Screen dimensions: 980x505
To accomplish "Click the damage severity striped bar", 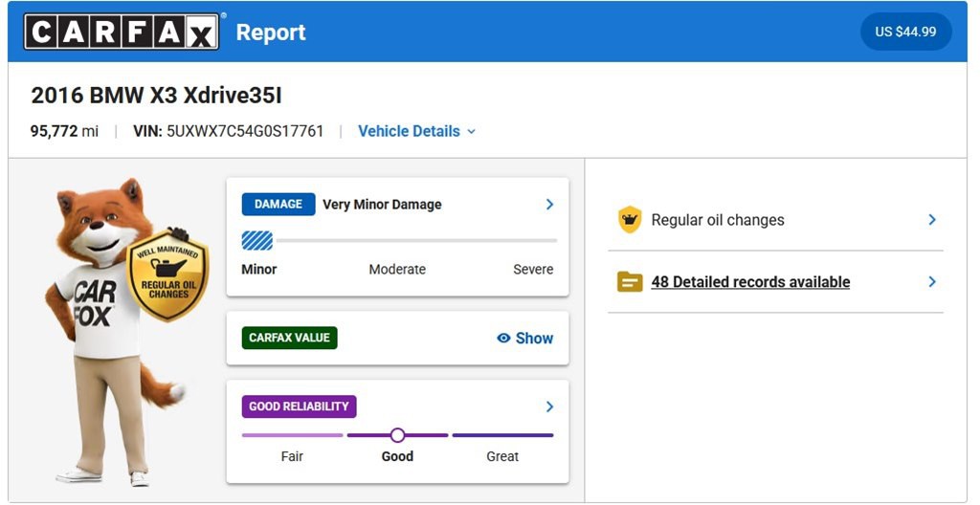I will (x=257, y=241).
